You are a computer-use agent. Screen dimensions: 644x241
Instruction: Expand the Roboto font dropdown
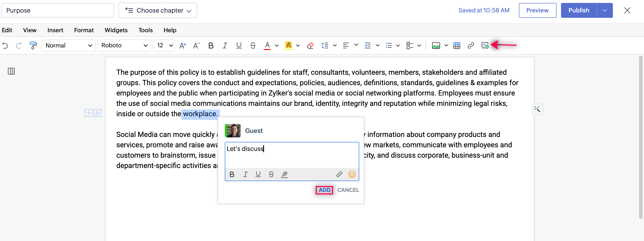pos(124,45)
